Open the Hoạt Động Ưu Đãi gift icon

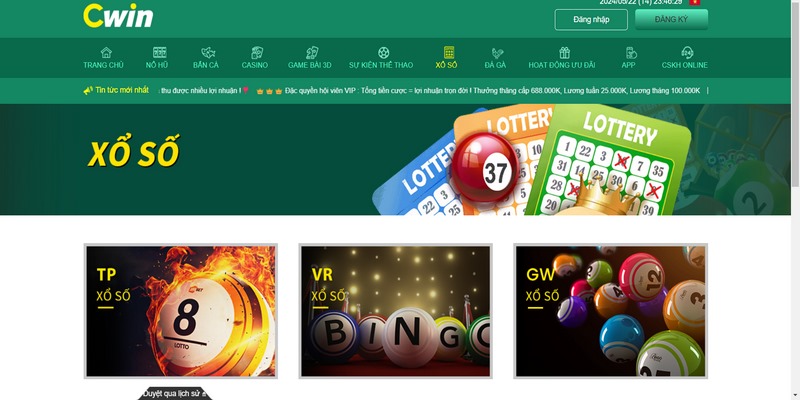coord(564,52)
